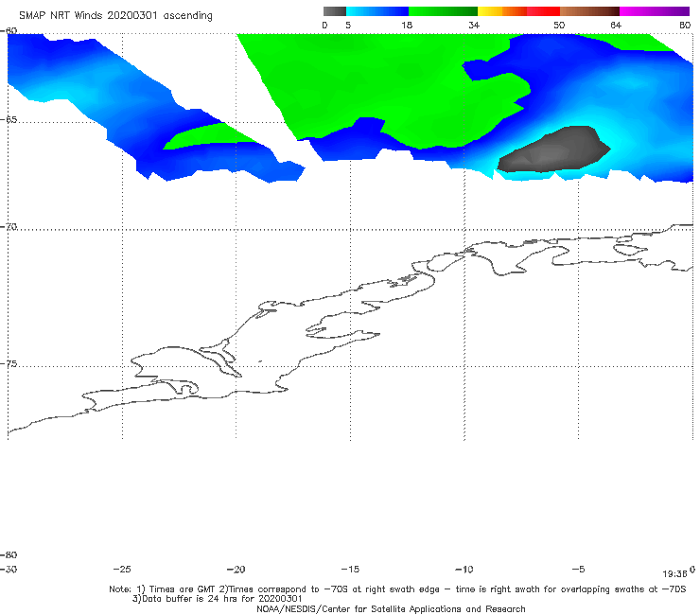Click the latitude label '-75'
This screenshot has height=615, width=700.
coord(9,363)
